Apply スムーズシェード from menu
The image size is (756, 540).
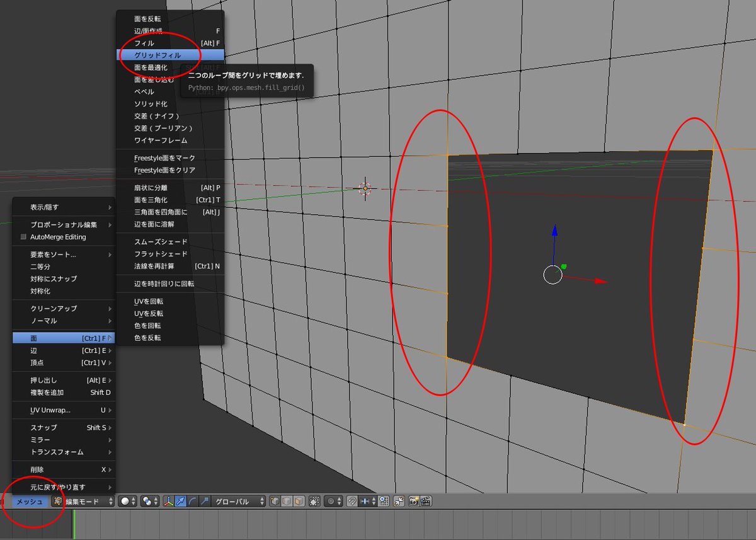(x=170, y=241)
